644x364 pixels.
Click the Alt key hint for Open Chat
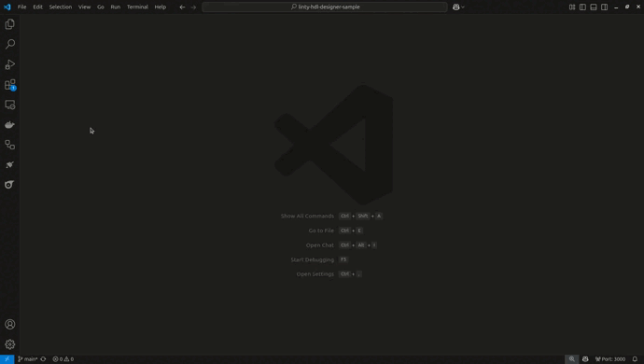pos(360,245)
